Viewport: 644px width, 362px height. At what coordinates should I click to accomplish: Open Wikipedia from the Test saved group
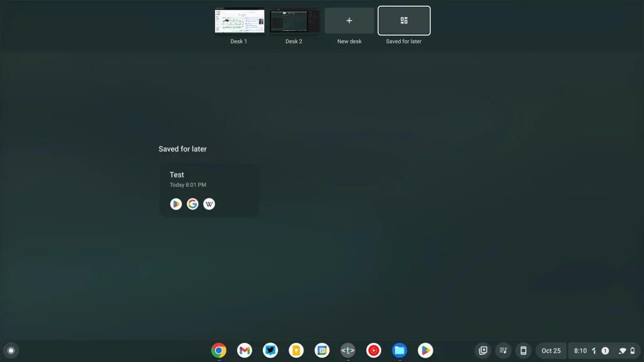(x=209, y=204)
